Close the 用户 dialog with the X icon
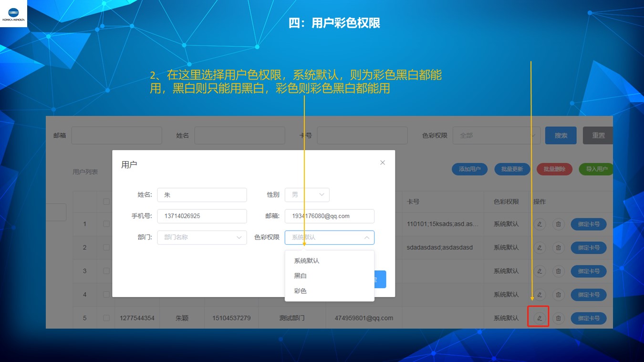The width and height of the screenshot is (644, 362). (x=382, y=163)
